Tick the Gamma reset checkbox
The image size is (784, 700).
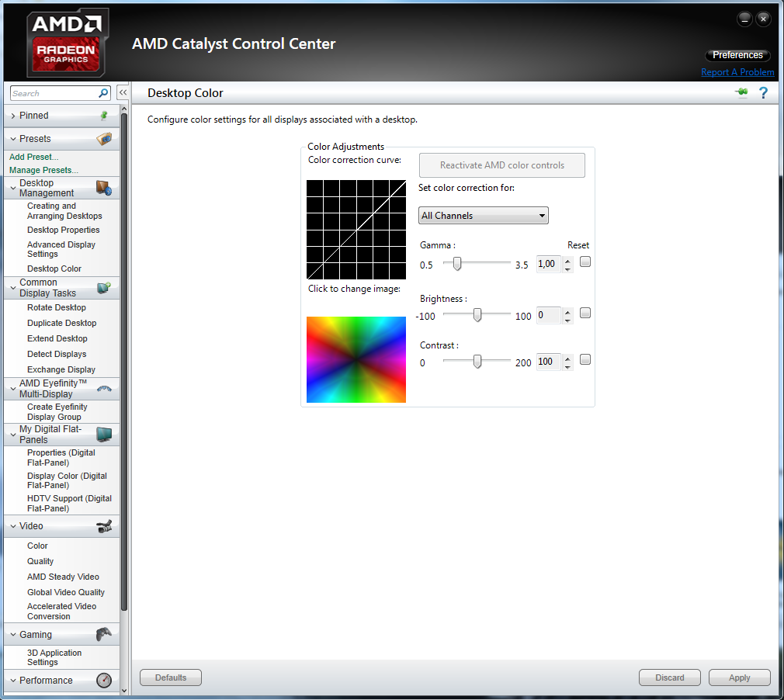pos(585,262)
